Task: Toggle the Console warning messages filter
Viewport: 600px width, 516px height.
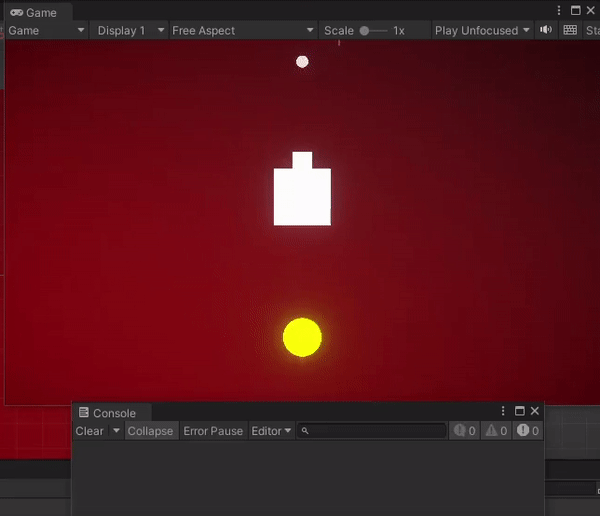Action: point(496,431)
